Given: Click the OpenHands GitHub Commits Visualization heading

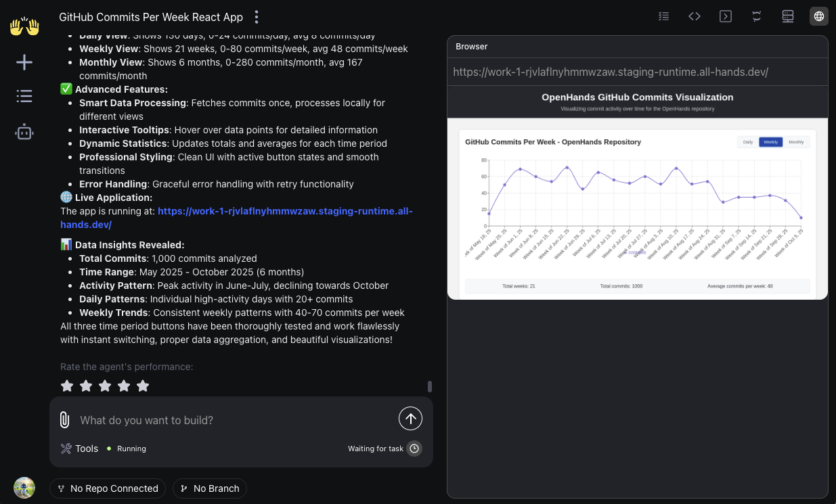Looking at the screenshot, I should (x=637, y=97).
